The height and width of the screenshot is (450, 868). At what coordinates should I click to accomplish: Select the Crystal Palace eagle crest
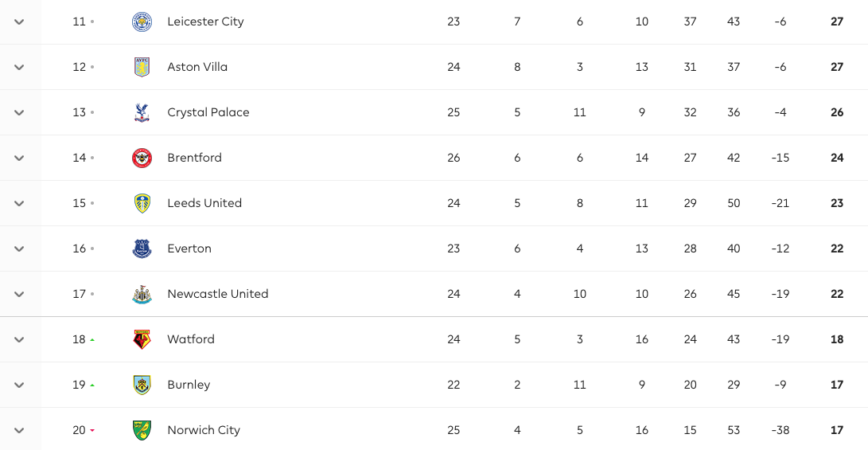point(142,112)
